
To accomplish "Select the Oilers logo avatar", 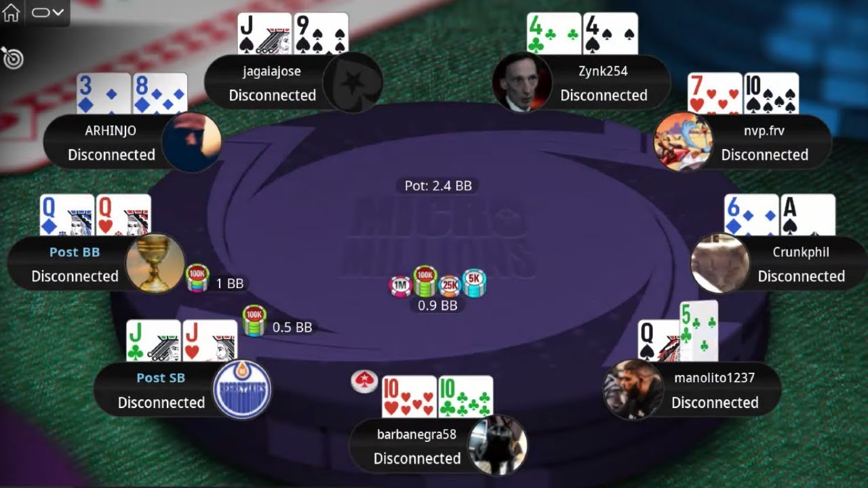I will 242,389.
